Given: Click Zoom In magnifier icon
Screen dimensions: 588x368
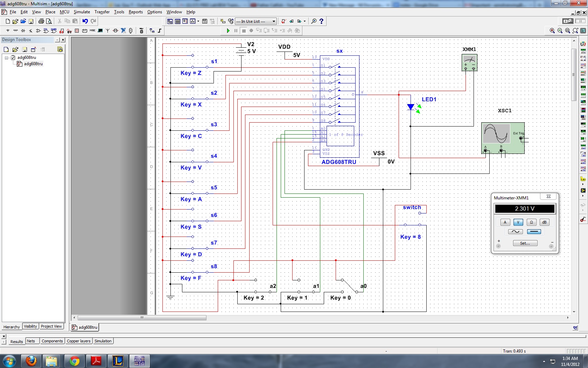Looking at the screenshot, I should coord(552,31).
